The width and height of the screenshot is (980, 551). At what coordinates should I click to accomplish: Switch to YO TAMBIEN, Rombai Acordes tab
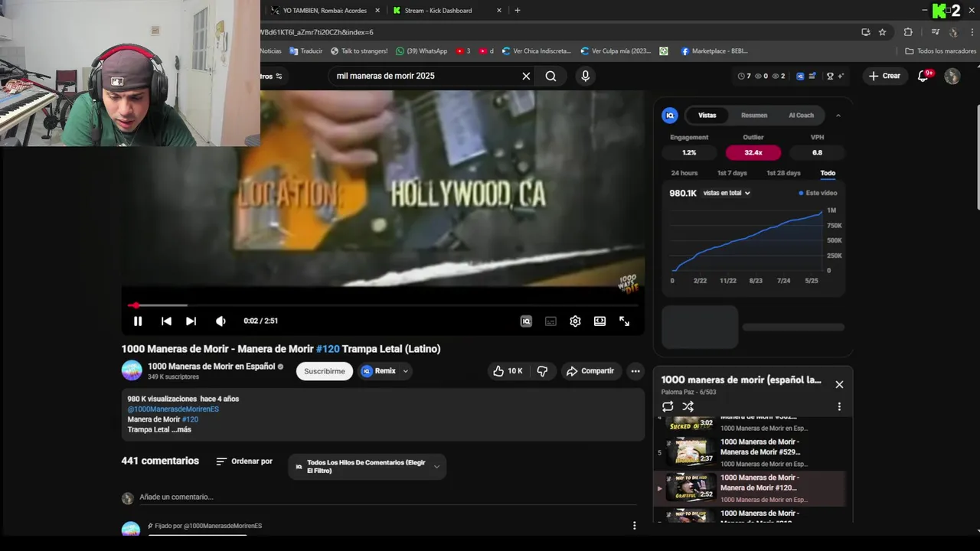[x=325, y=11]
